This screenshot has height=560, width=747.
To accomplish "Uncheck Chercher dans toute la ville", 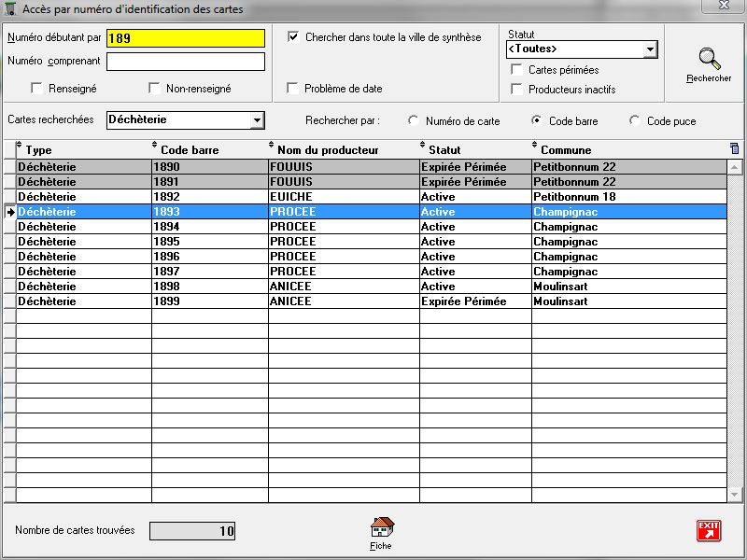I will [x=293, y=37].
